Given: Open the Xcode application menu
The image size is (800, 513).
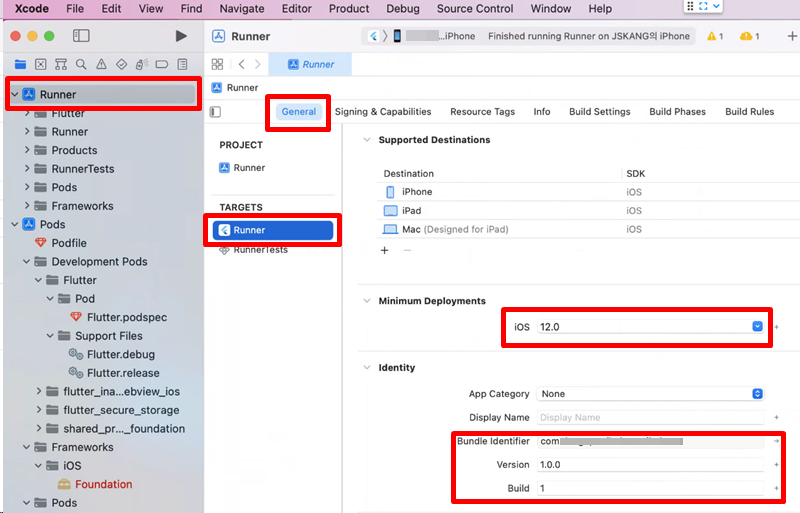Looking at the screenshot, I should tap(32, 9).
